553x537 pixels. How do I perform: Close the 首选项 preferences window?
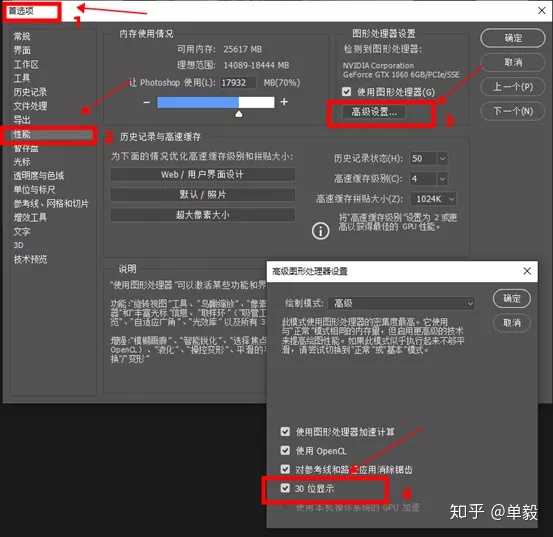(542, 11)
